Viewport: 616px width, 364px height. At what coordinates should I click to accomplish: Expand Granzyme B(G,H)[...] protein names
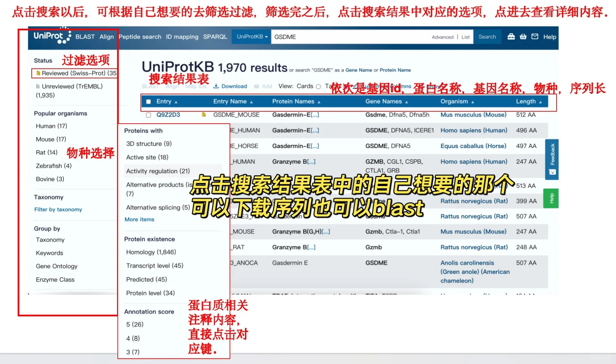point(326,232)
